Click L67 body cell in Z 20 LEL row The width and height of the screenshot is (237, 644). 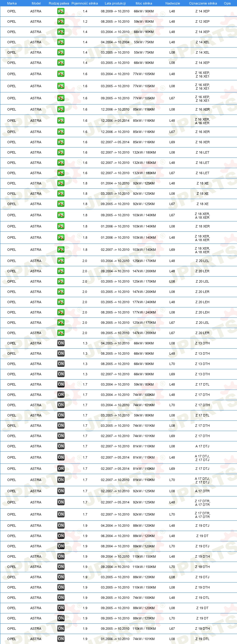tap(172, 323)
